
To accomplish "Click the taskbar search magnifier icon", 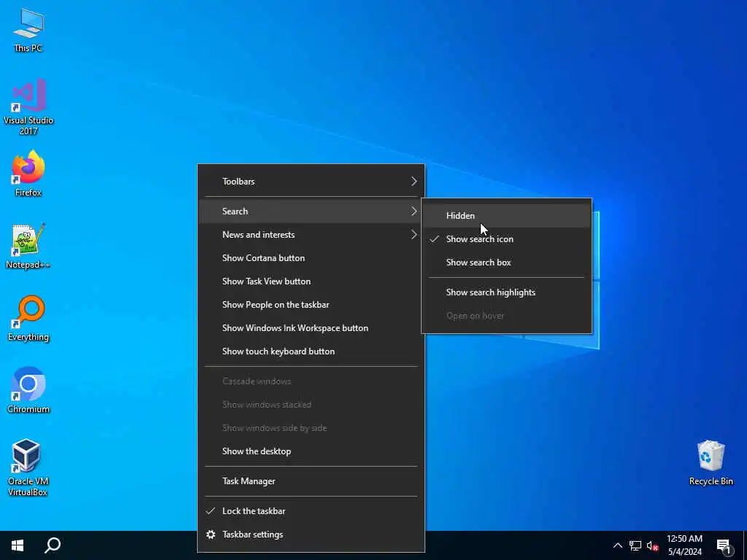I will [53, 545].
